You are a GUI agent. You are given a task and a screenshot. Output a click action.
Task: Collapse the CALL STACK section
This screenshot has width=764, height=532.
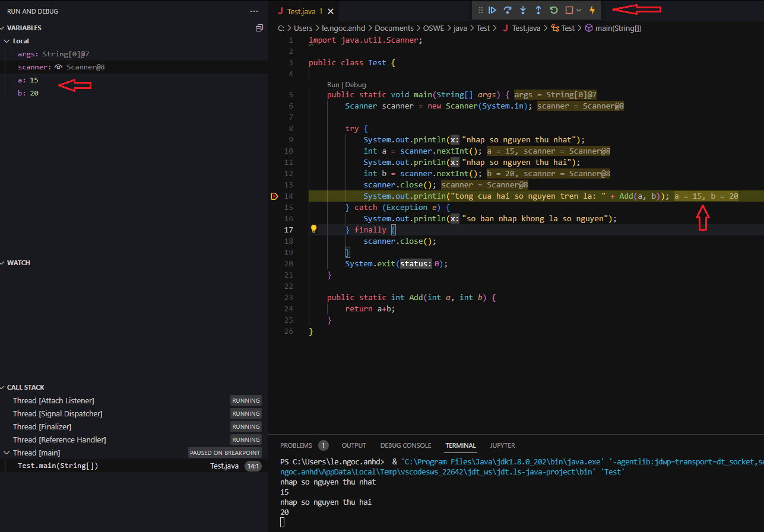[25, 387]
